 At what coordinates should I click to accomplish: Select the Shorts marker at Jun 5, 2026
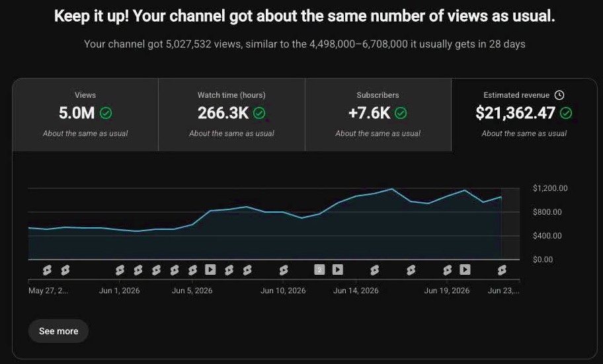(x=192, y=270)
